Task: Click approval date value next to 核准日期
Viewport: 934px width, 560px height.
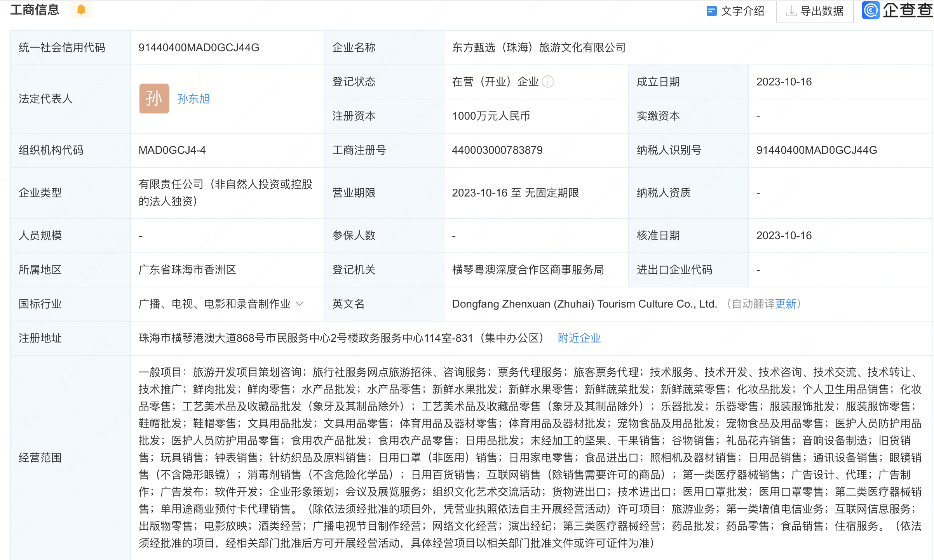Action: [x=784, y=236]
